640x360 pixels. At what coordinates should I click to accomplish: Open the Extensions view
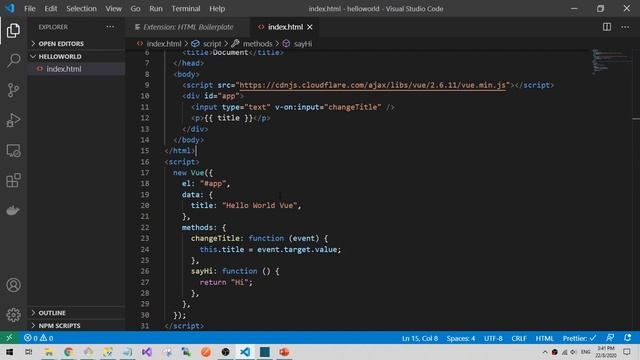point(13,180)
